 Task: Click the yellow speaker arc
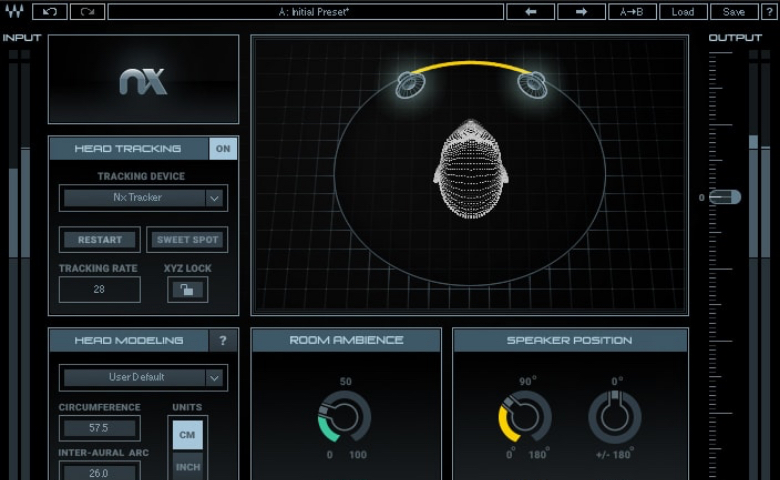pos(471,65)
